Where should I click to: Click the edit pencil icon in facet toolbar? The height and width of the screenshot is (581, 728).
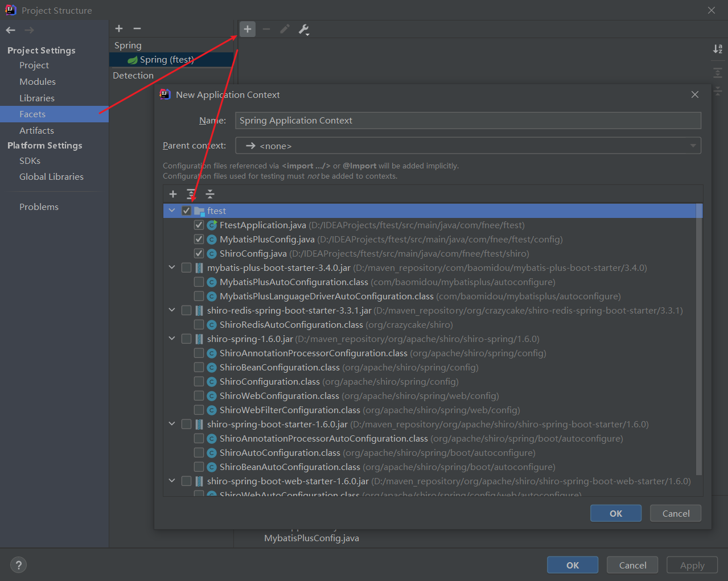285,29
